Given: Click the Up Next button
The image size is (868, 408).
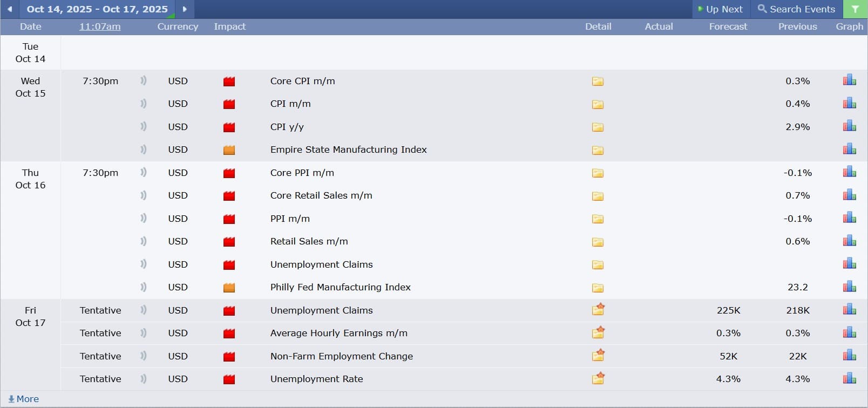Looking at the screenshot, I should pyautogui.click(x=720, y=9).
